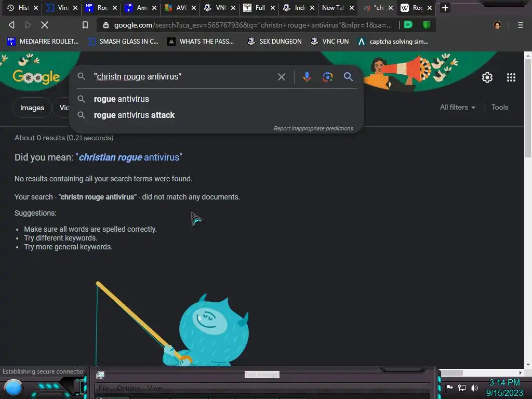Click the address bar URL
The image size is (532, 399).
pos(253,25)
